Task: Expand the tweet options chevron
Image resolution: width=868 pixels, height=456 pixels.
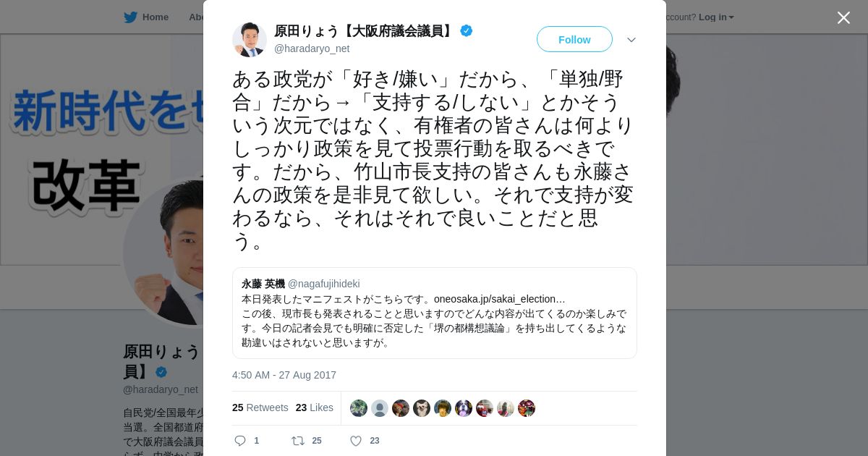Action: [x=631, y=40]
